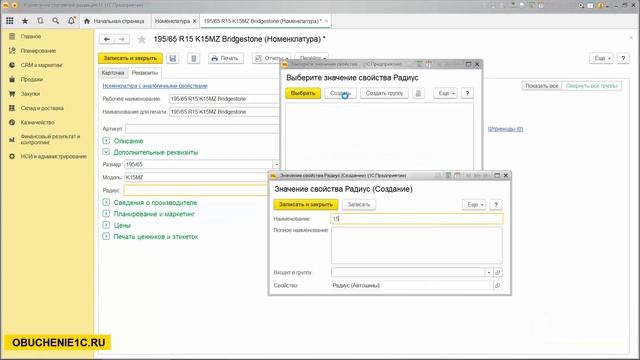Open Входит в группу dropdown arrow
The image size is (640, 360).
pos(489,272)
